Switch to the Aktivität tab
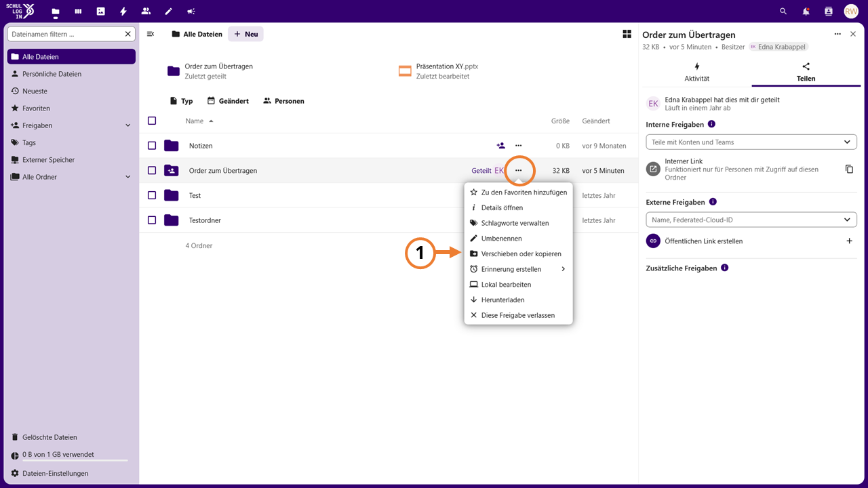Screen dimensions: 868x488 click(x=697, y=72)
